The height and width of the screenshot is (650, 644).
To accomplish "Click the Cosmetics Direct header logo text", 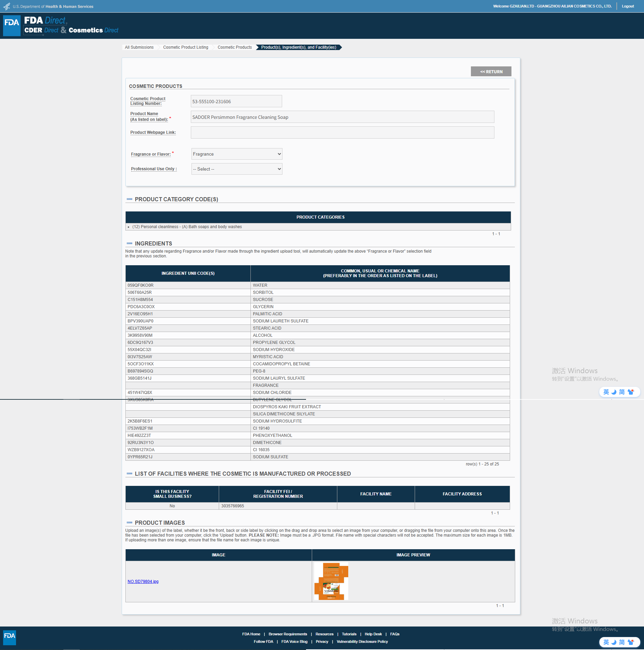I will click(93, 30).
